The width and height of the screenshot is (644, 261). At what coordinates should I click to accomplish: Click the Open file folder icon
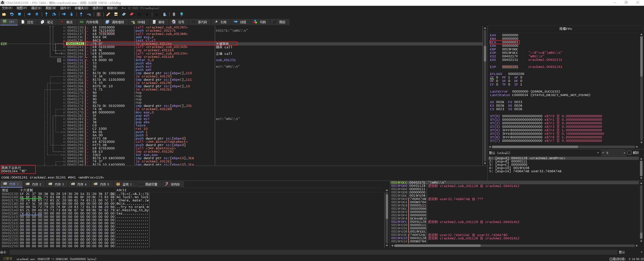pyautogui.click(x=4, y=14)
